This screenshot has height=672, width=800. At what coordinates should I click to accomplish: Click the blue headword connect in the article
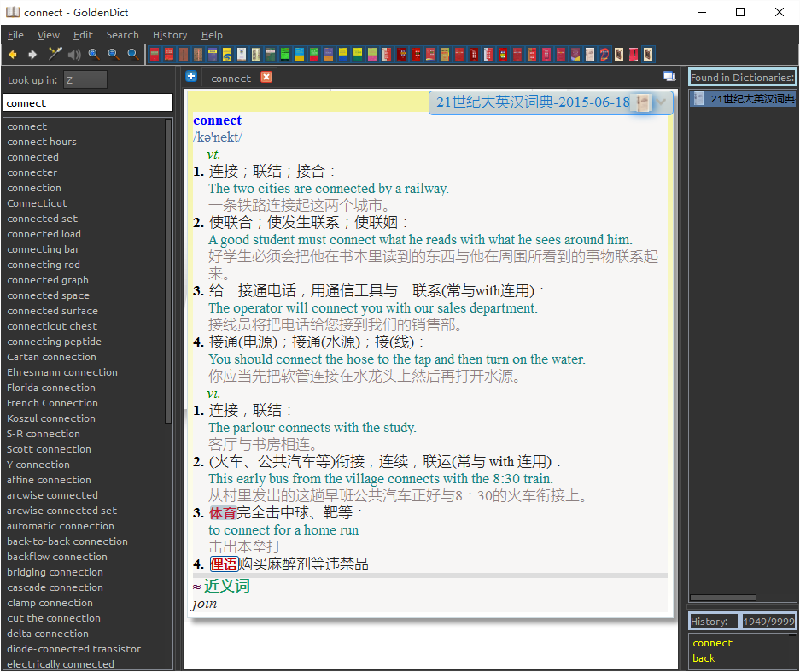(218, 120)
